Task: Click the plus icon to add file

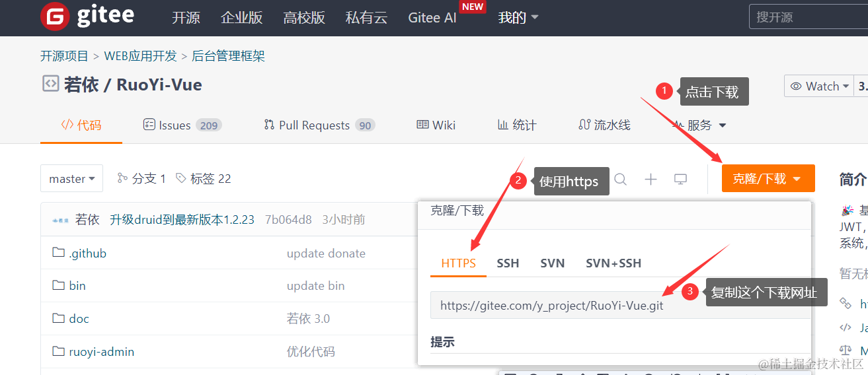Action: [651, 179]
